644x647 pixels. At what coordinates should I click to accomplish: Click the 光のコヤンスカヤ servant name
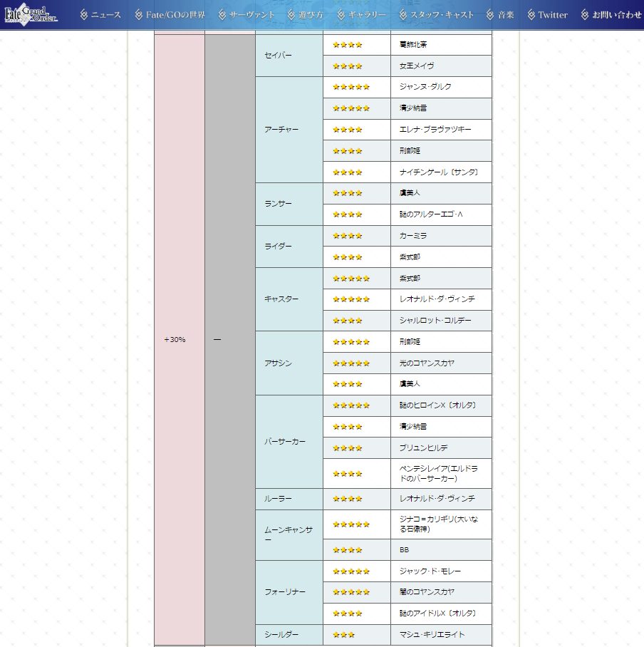tap(427, 363)
